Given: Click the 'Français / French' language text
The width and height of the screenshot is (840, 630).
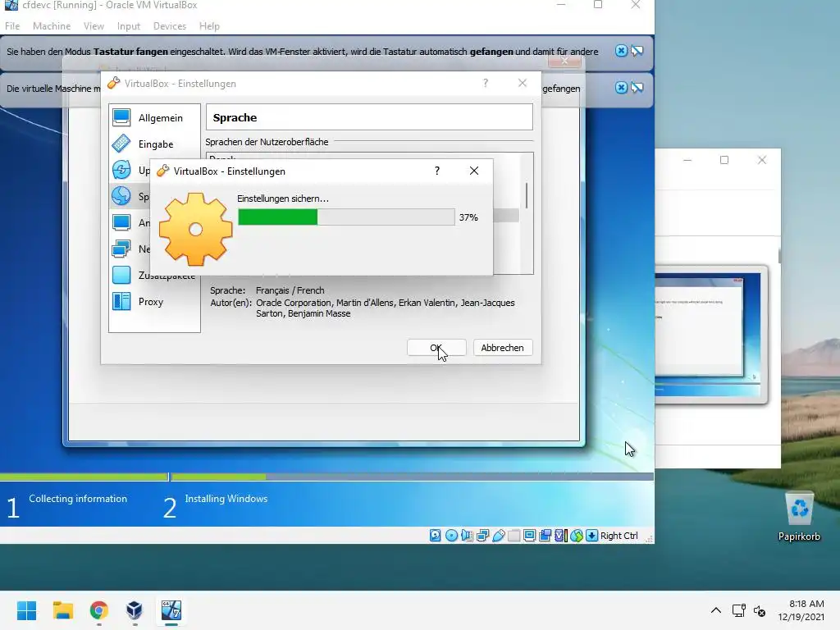Looking at the screenshot, I should 290,290.
